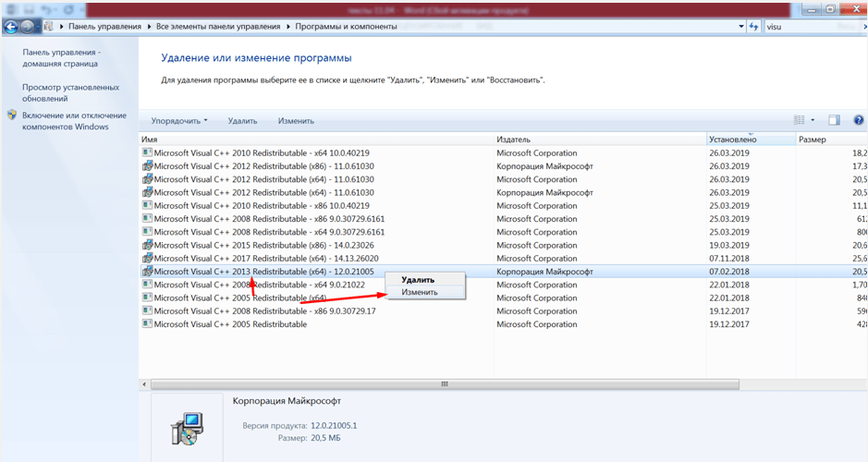Toggle the preview pane icon
Screen dimensions: 868x462
(834, 120)
